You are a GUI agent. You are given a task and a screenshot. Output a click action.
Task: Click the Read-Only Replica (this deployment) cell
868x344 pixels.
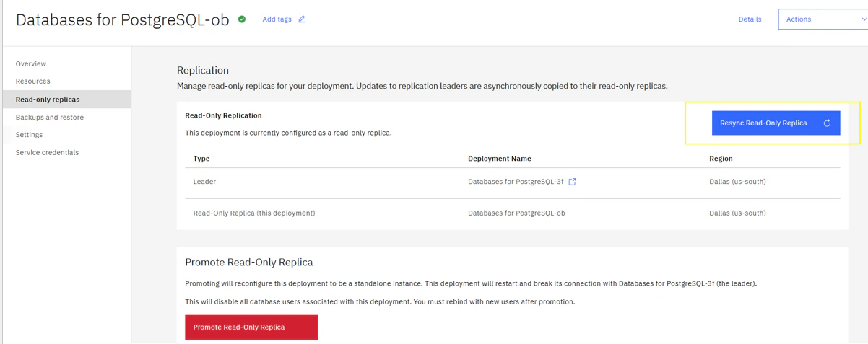click(254, 213)
